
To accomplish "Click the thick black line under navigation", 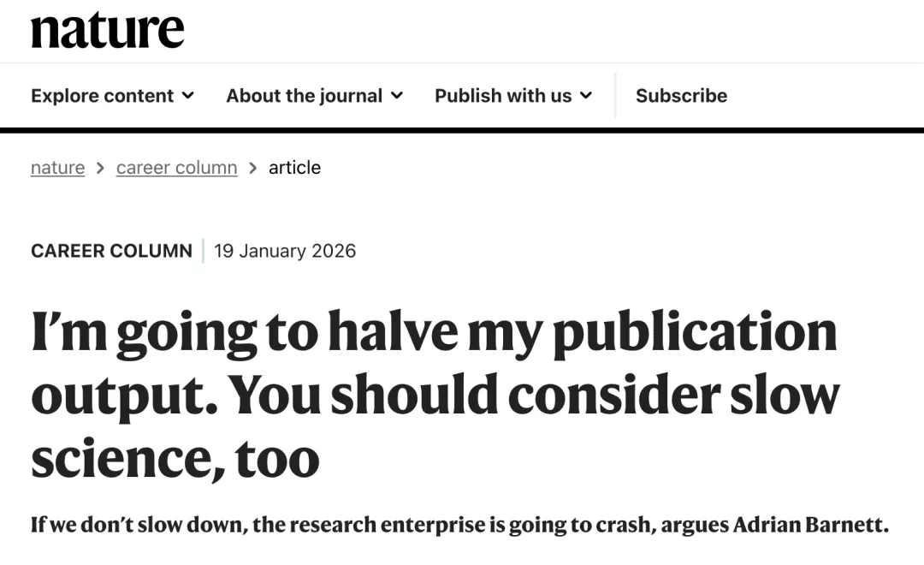I will (462, 130).
